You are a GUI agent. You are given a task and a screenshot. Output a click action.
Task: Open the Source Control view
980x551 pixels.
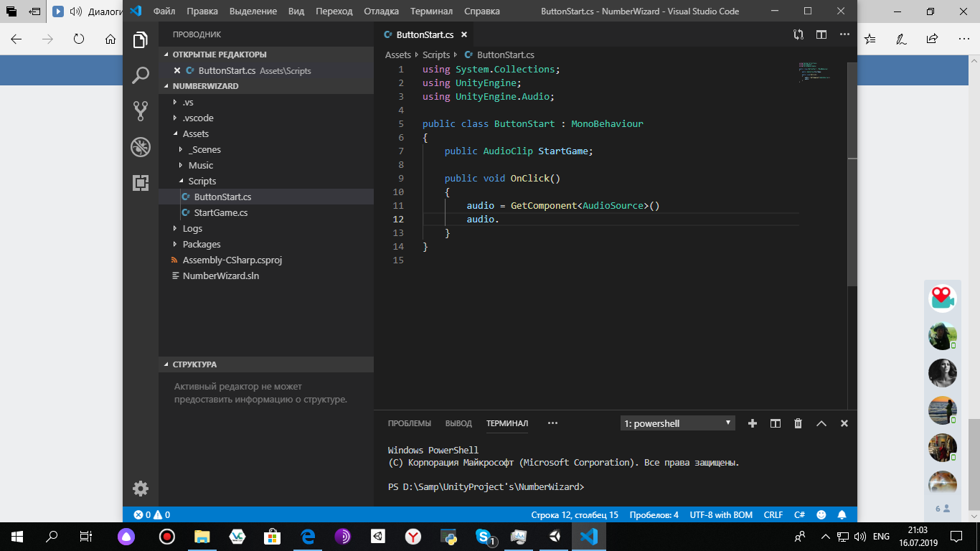coord(141,111)
